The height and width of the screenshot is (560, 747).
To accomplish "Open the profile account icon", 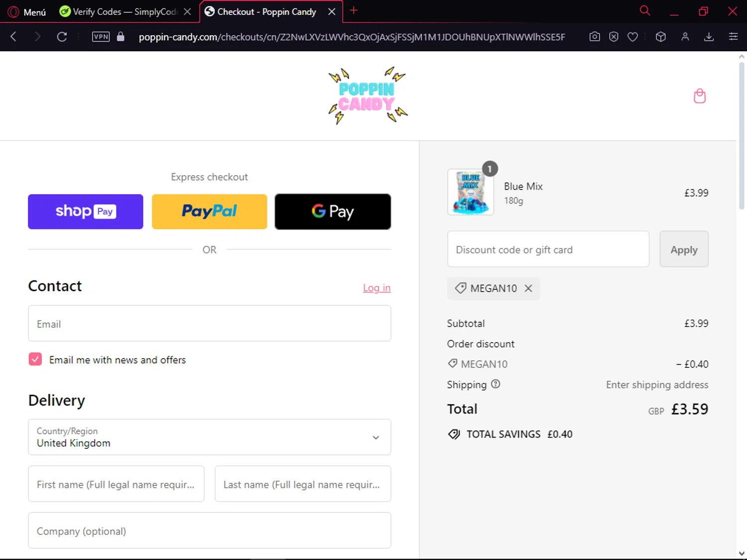I will tap(685, 36).
